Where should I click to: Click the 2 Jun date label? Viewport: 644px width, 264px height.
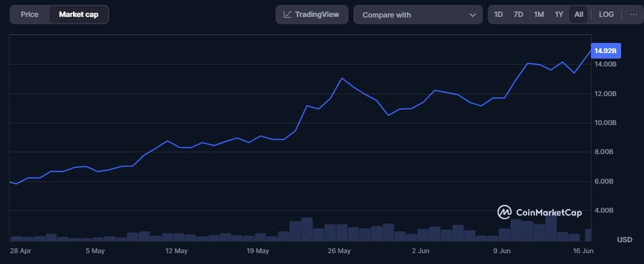pyautogui.click(x=420, y=251)
